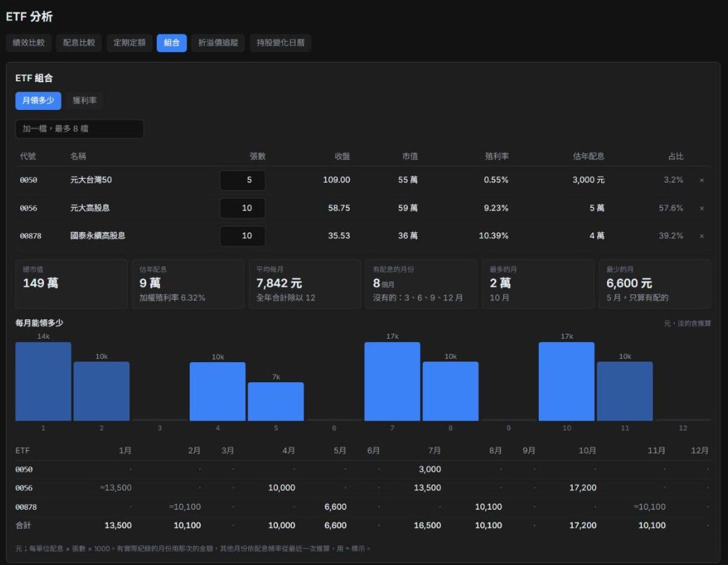Image resolution: width=728 pixels, height=565 pixels.
Task: Click the 最少的月 6,600 元 value
Action: click(x=629, y=283)
